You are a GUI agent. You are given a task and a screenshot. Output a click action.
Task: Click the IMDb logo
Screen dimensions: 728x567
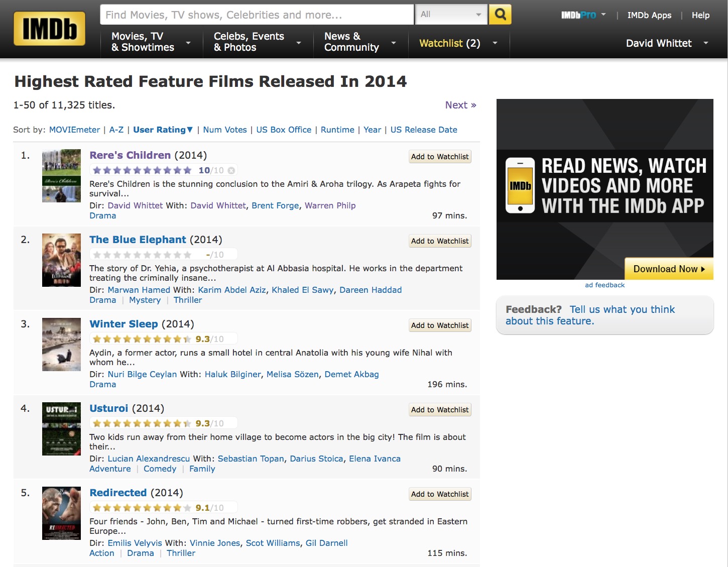(49, 29)
